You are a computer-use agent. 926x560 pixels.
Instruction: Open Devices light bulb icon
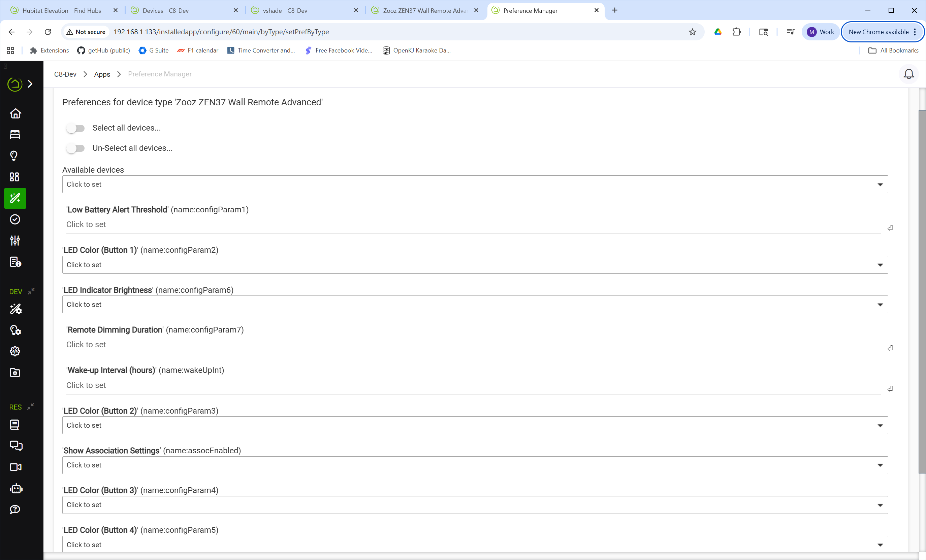coord(14,155)
